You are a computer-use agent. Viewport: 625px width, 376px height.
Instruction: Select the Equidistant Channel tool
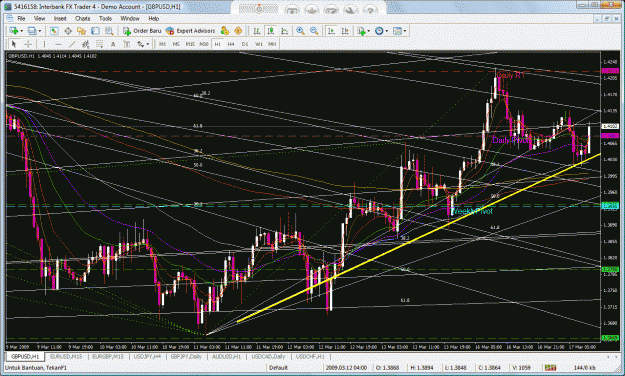pyautogui.click(x=86, y=44)
